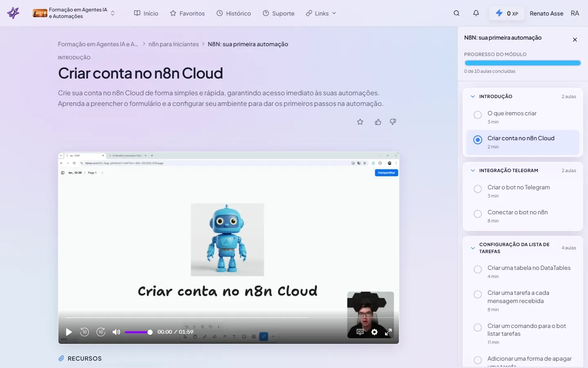Like the lesson with thumbs-up
Image resolution: width=588 pixels, height=368 pixels.
378,122
